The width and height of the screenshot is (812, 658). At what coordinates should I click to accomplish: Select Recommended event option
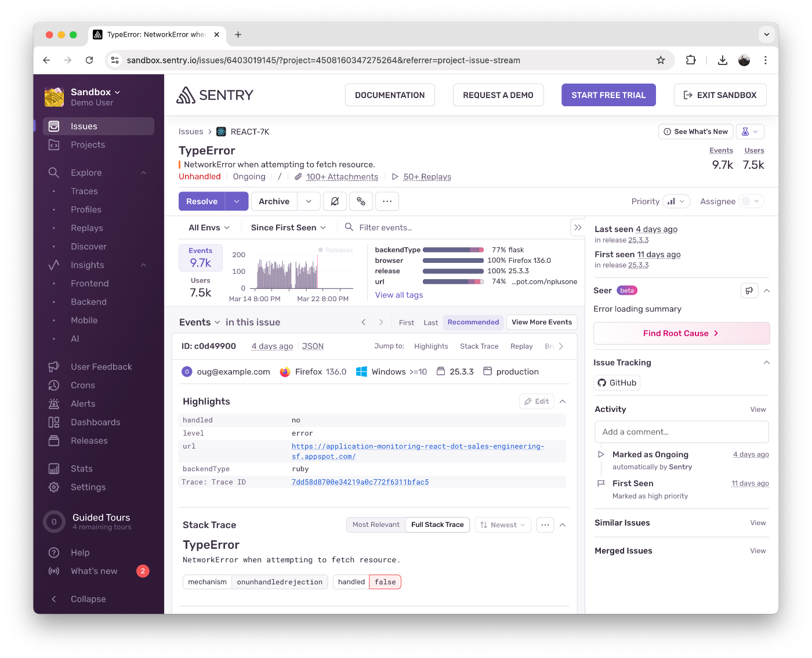(473, 323)
